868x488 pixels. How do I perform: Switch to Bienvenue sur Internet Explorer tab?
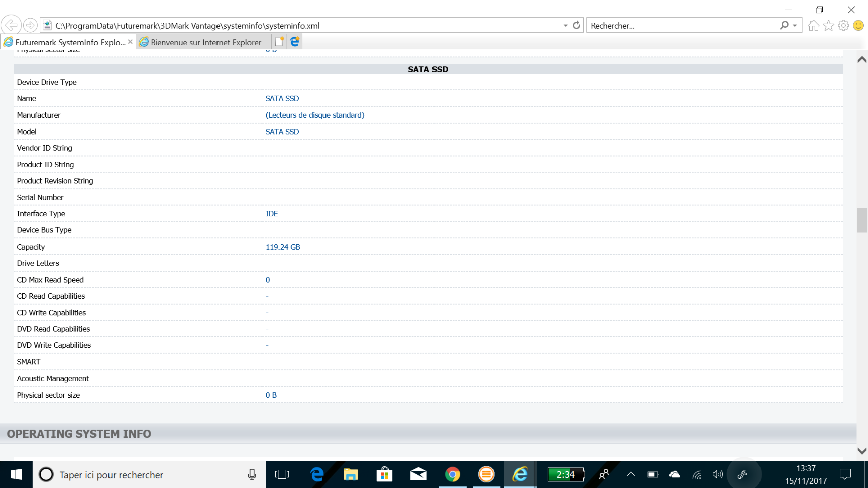coord(204,42)
